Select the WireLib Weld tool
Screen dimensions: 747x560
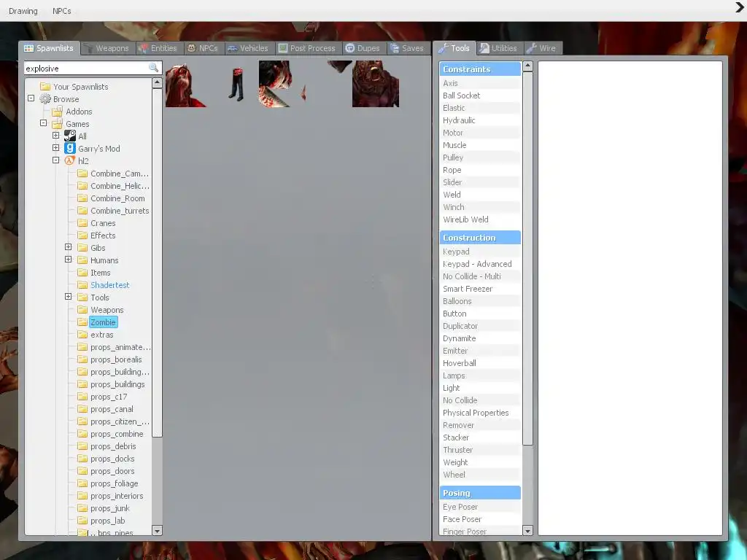(x=480, y=219)
